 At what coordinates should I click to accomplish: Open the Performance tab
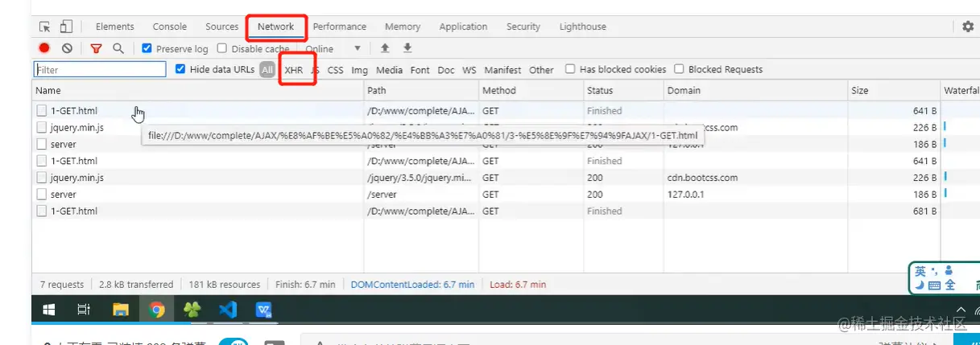point(339,27)
